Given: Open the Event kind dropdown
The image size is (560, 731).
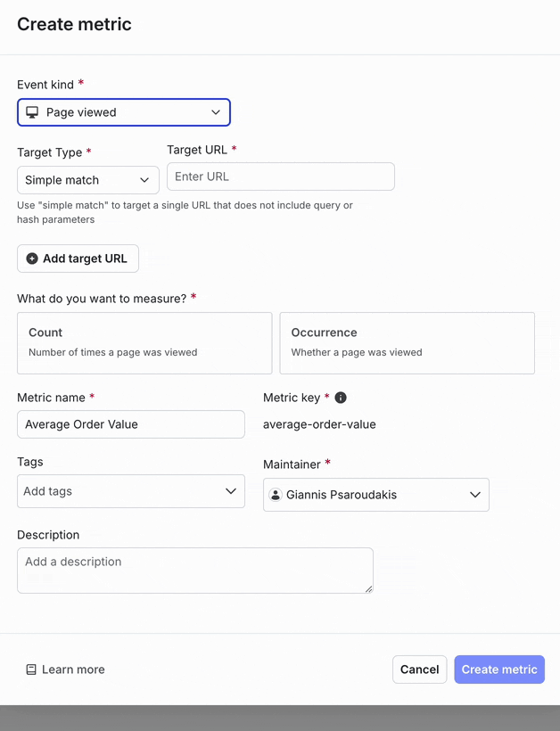Looking at the screenshot, I should 124,112.
